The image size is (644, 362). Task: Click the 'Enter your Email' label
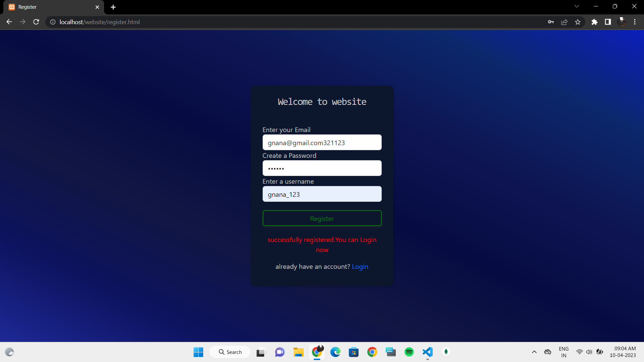pos(286,130)
